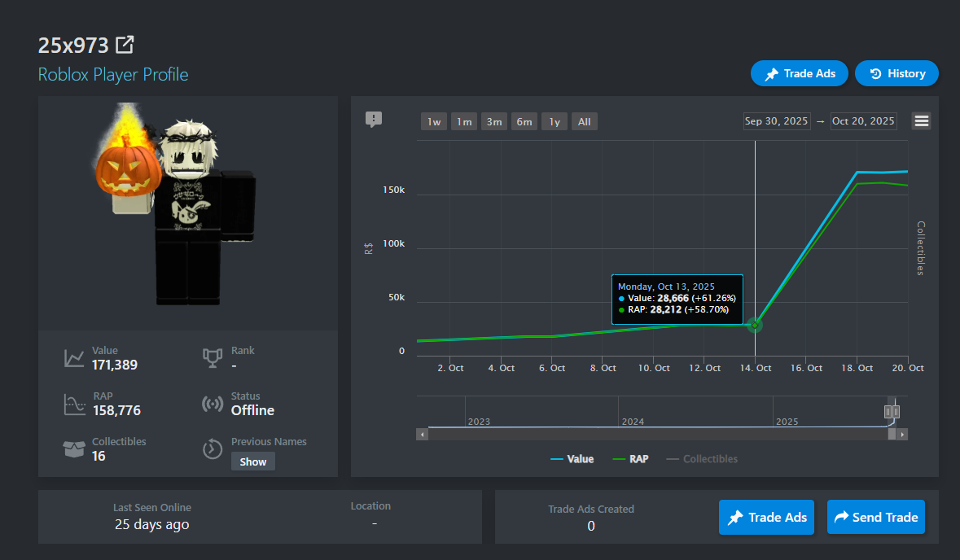Toggle the RAP series in legend
Viewport: 960px width, 560px height.
[630, 459]
